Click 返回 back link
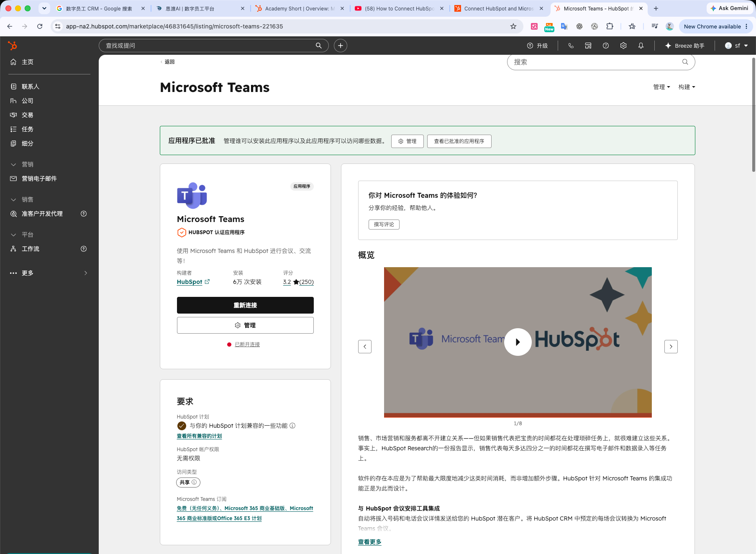 168,62
